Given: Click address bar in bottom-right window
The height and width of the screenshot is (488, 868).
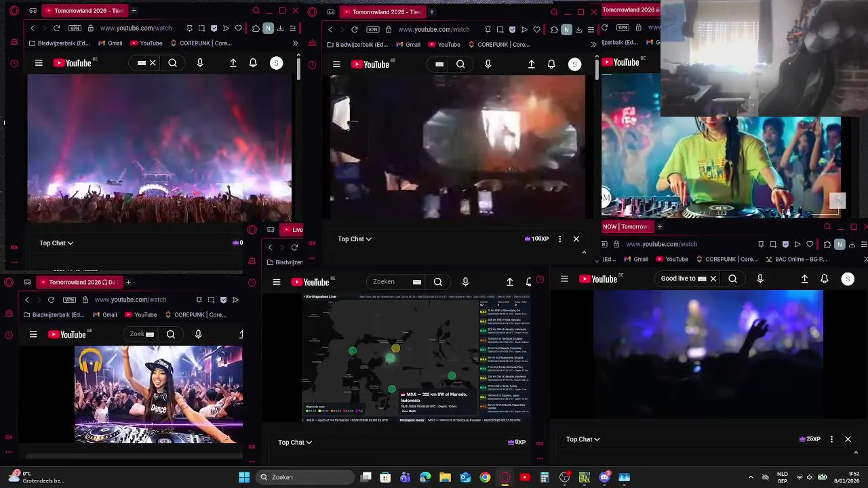Looking at the screenshot, I should [661, 244].
